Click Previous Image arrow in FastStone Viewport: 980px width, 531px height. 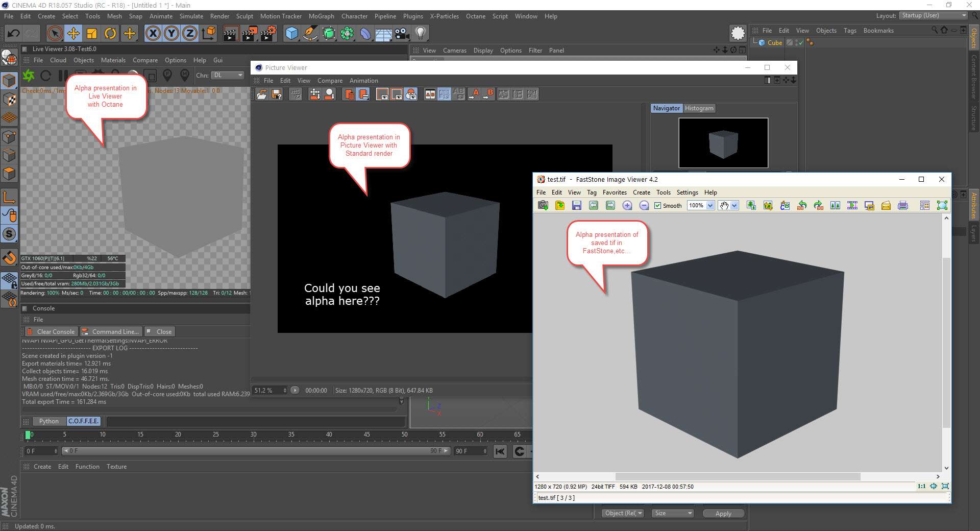[x=594, y=206]
